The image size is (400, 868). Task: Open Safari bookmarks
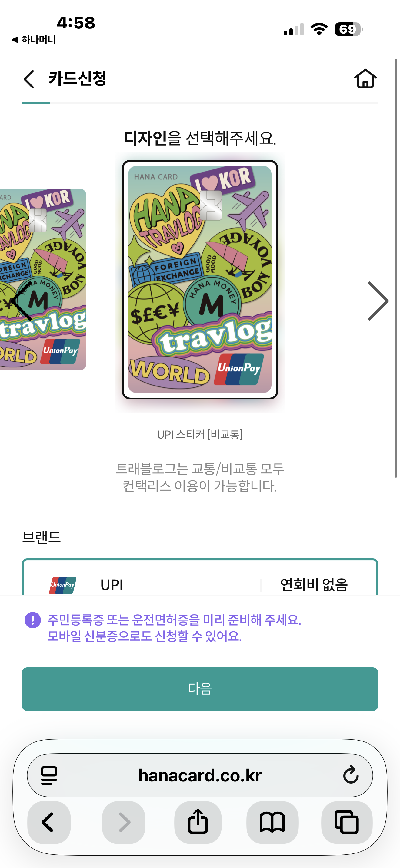click(272, 822)
